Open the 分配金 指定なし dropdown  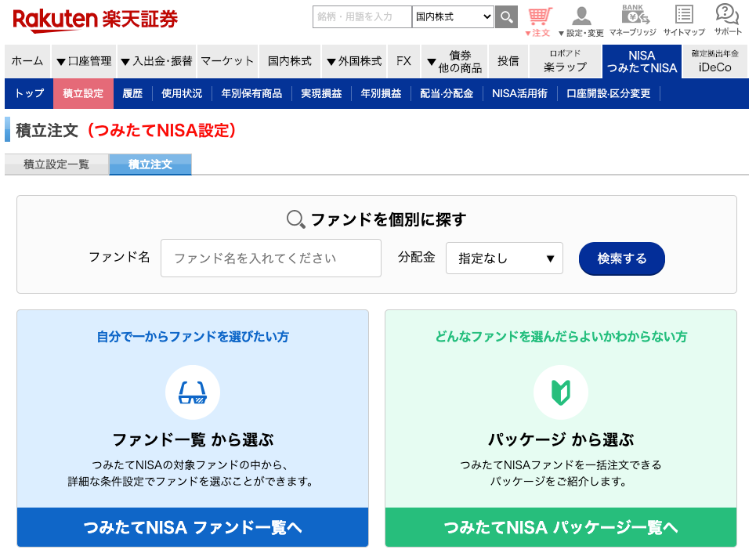click(x=505, y=258)
